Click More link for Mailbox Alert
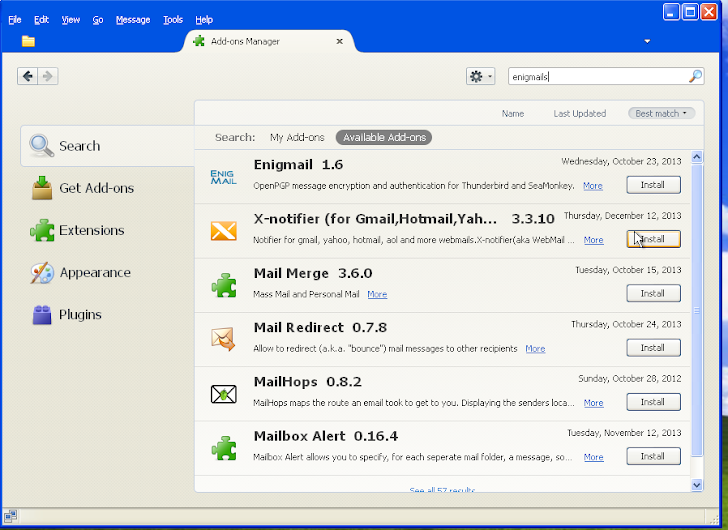 pyautogui.click(x=593, y=457)
